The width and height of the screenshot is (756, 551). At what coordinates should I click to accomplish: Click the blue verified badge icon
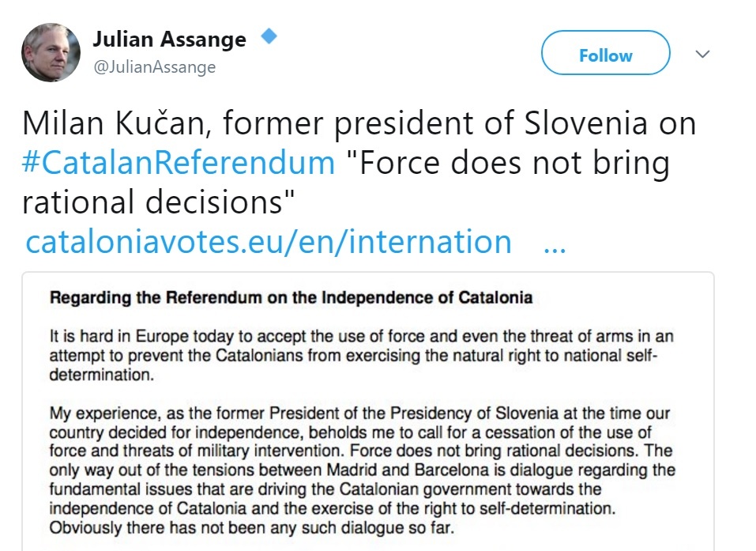[269, 36]
